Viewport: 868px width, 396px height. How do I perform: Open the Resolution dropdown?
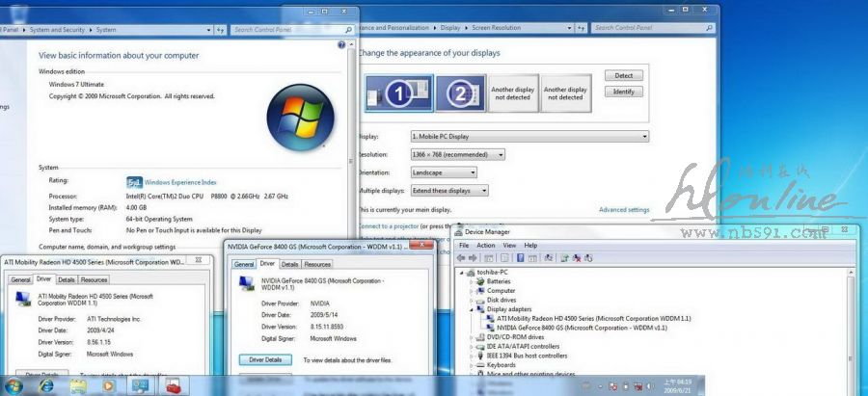[x=456, y=154]
